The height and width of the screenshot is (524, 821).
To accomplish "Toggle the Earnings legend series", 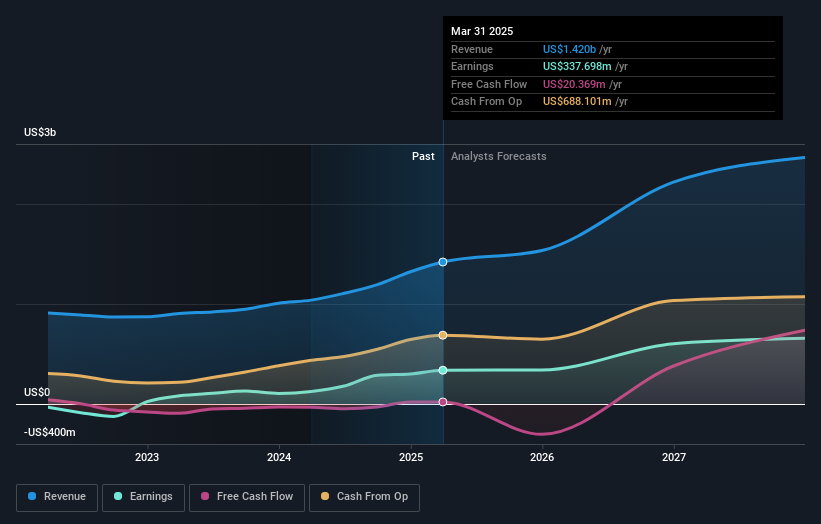I will point(143,497).
